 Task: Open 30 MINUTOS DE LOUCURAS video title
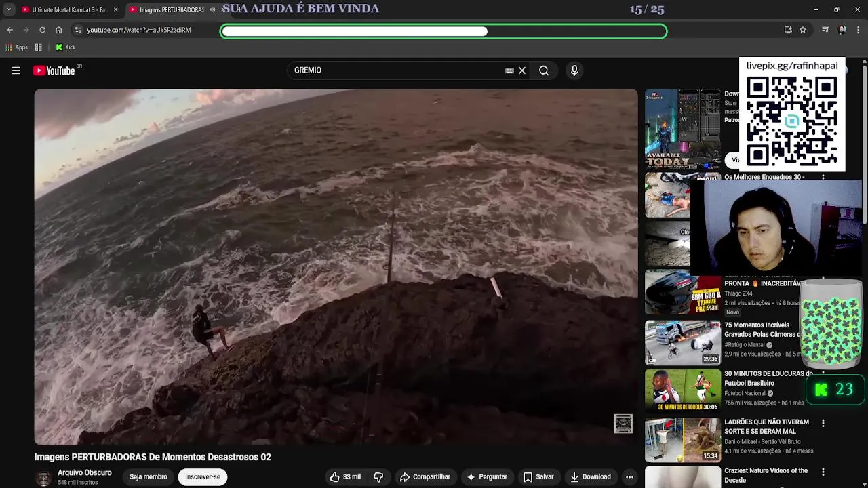[x=768, y=378]
